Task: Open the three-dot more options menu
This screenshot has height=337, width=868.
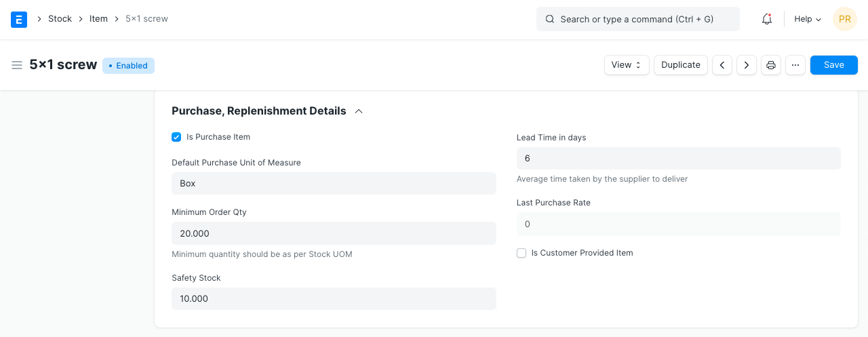Action: (x=795, y=65)
